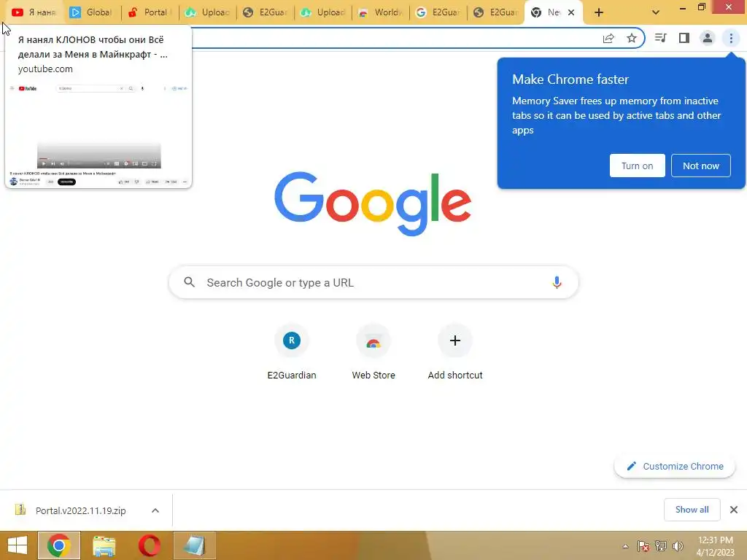The height and width of the screenshot is (560, 747).
Task: Click the Google search box
Action: point(373,282)
